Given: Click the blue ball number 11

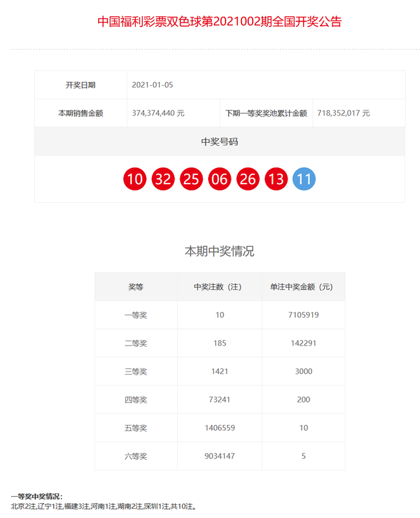Looking at the screenshot, I should click(x=304, y=179).
